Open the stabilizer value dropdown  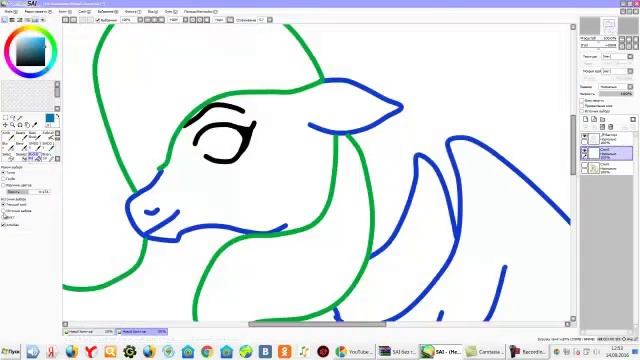(270, 20)
